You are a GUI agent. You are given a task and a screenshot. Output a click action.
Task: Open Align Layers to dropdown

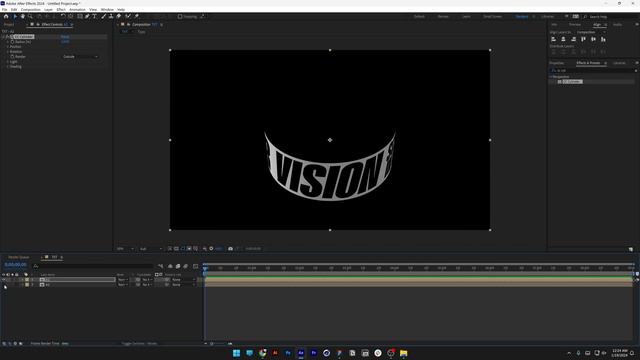[591, 32]
